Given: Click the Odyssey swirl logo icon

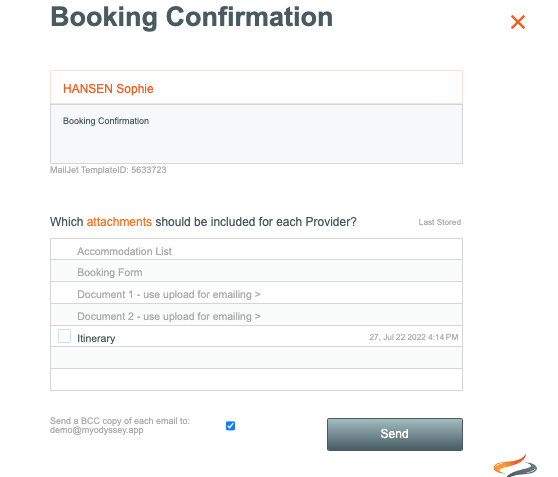Looking at the screenshot, I should tap(515, 465).
